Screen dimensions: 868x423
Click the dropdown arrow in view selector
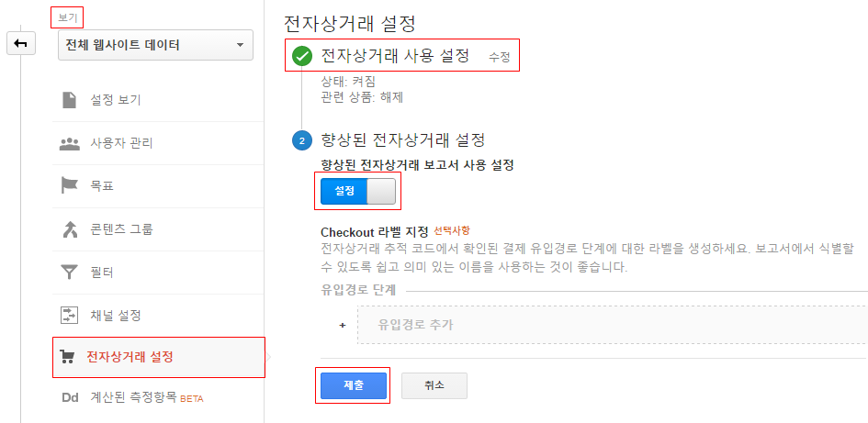(241, 45)
